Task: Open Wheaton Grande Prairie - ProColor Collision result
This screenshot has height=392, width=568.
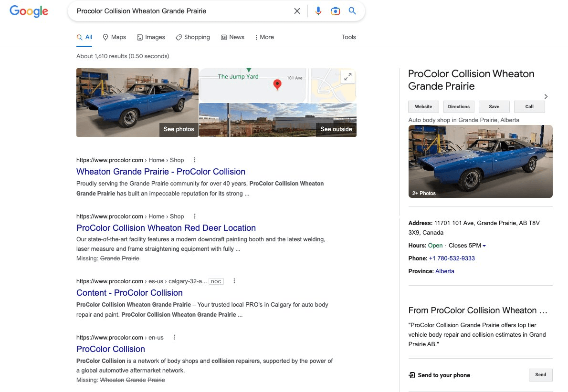Action: (x=161, y=172)
